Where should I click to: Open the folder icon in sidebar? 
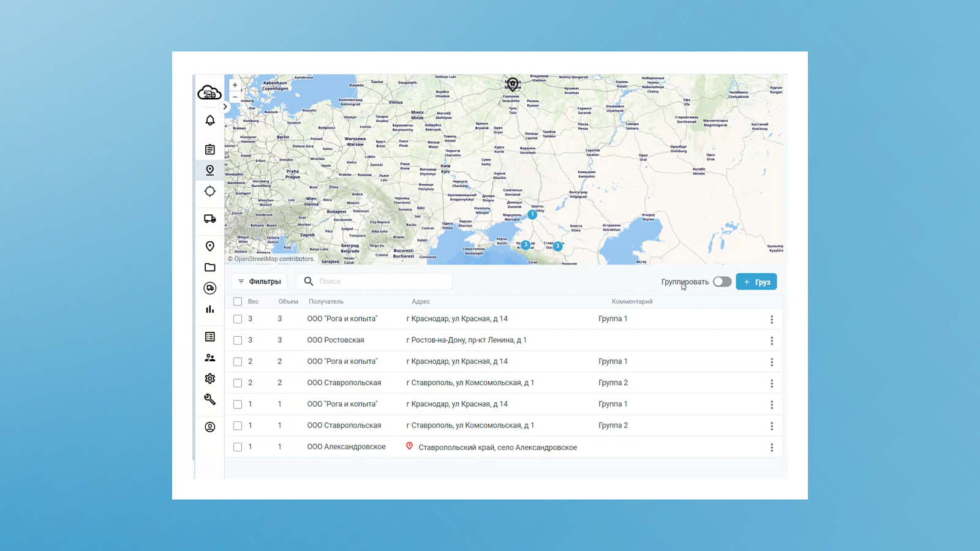point(210,268)
